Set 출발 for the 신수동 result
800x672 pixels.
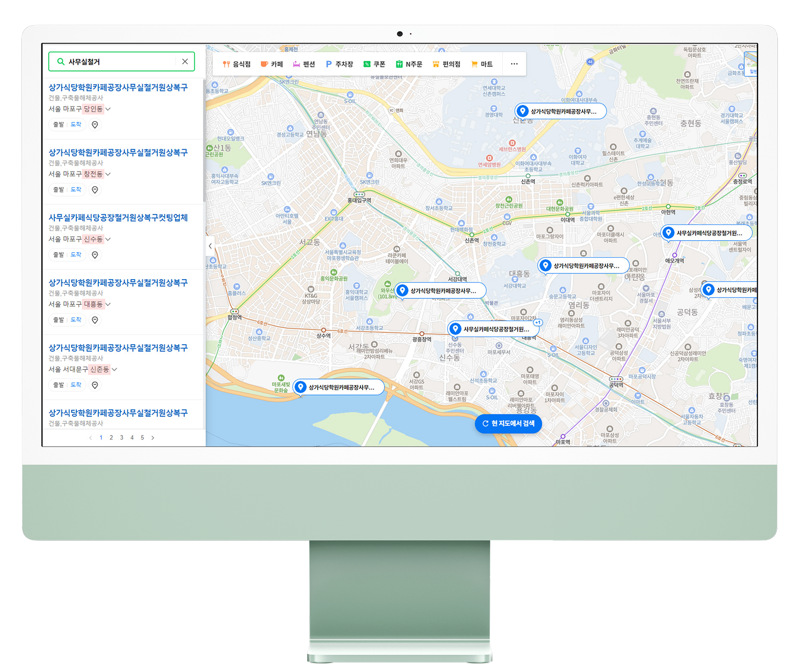(58, 255)
